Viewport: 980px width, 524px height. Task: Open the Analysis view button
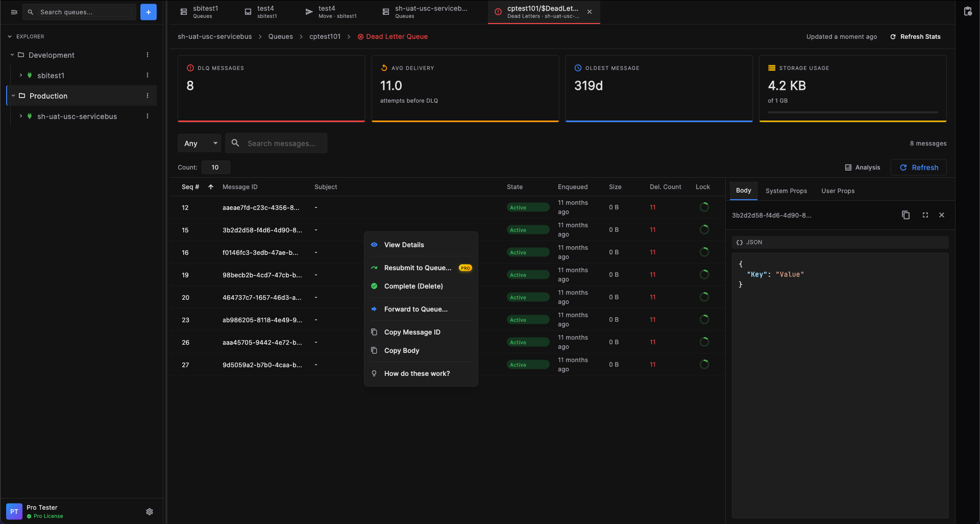coord(863,167)
